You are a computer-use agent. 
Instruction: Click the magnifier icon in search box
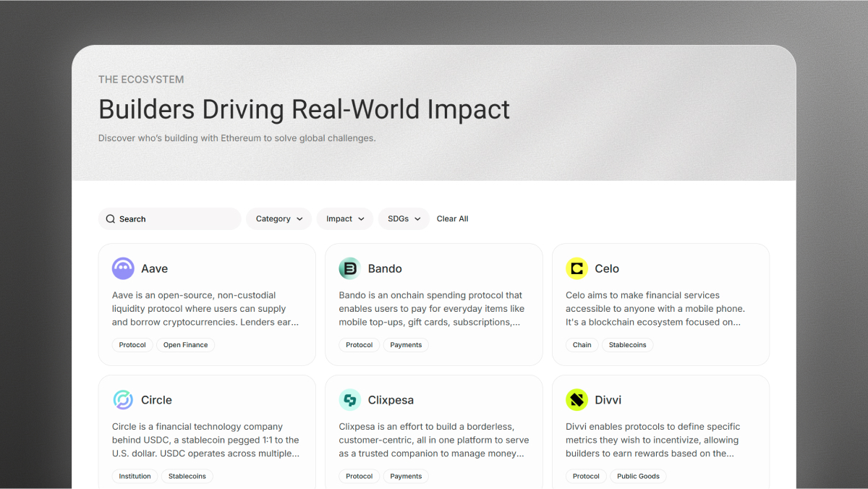tap(111, 218)
